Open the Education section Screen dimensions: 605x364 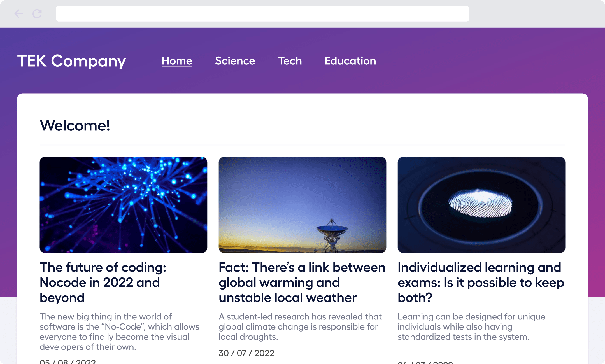[350, 61]
